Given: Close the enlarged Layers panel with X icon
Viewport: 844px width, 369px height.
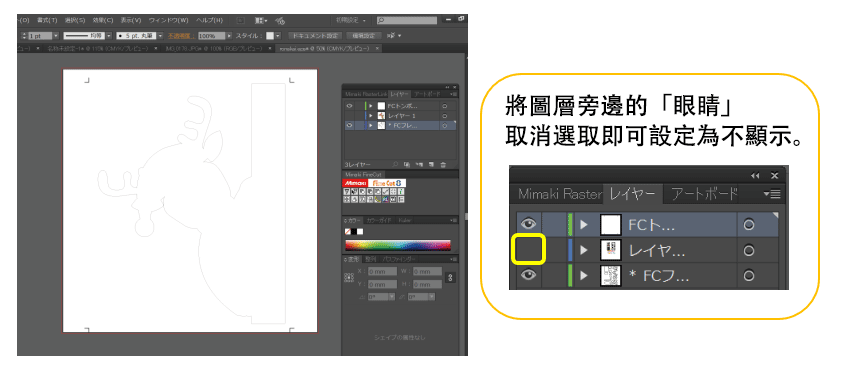Looking at the screenshot, I should (774, 176).
